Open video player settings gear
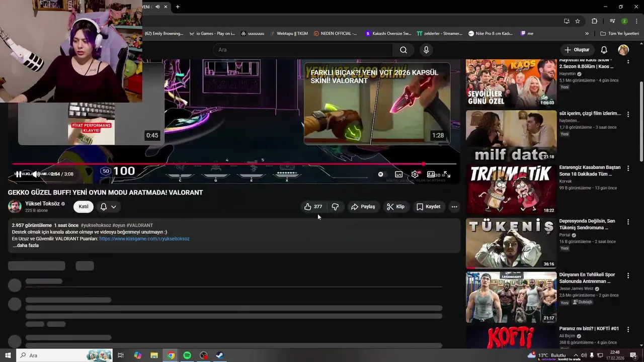Screen dimensions: 644x362 click(x=415, y=174)
